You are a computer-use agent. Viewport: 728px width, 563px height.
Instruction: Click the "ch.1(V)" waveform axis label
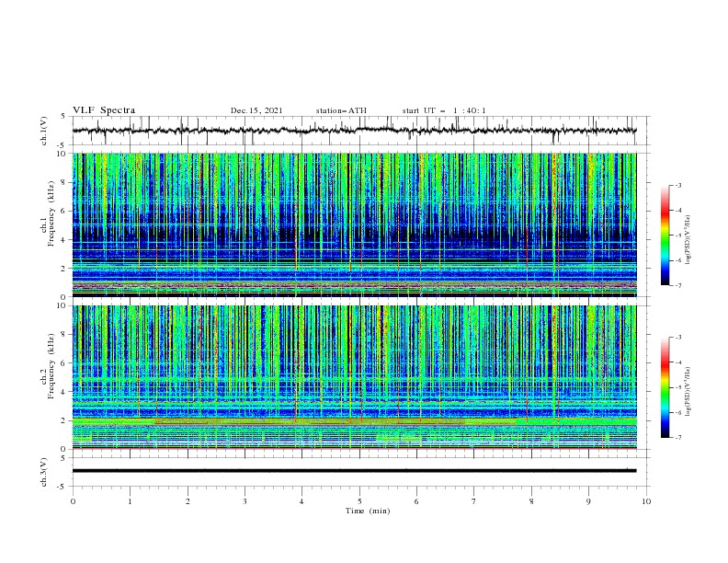tap(44, 131)
